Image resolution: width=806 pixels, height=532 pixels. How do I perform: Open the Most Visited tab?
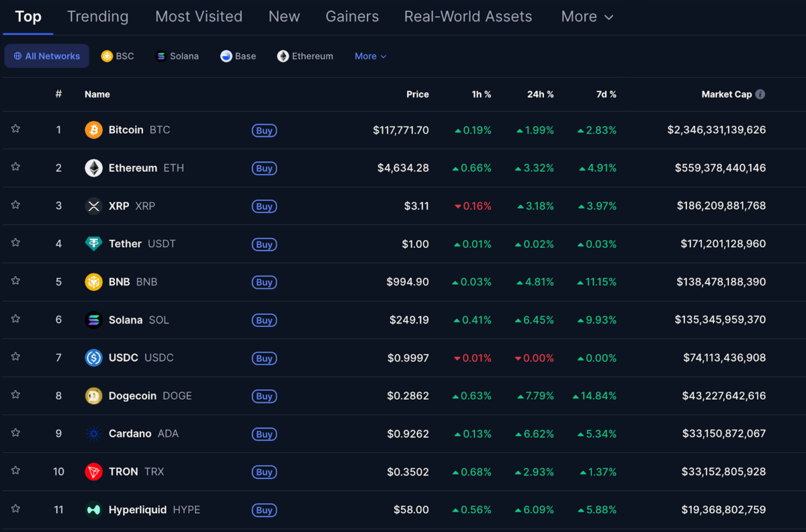[x=199, y=17]
